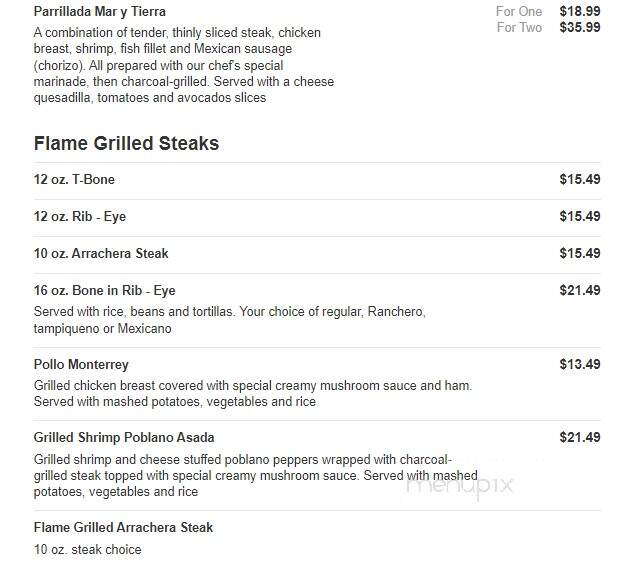Click the Pollo Monterrey mushroom sauce description
The image size is (639, 568).
coord(253,394)
